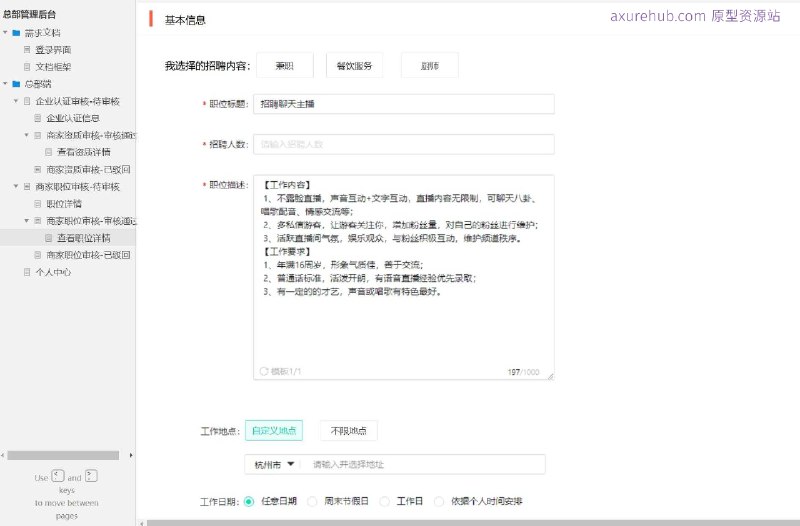This screenshot has height=526, width=800.
Task: Click the 餐饮服务 tag button
Action: [x=354, y=65]
